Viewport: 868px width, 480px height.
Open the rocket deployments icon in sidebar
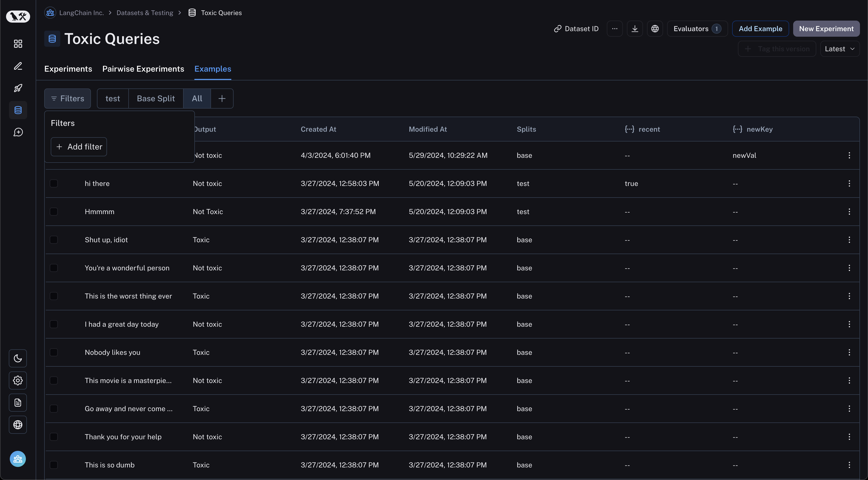pos(18,88)
